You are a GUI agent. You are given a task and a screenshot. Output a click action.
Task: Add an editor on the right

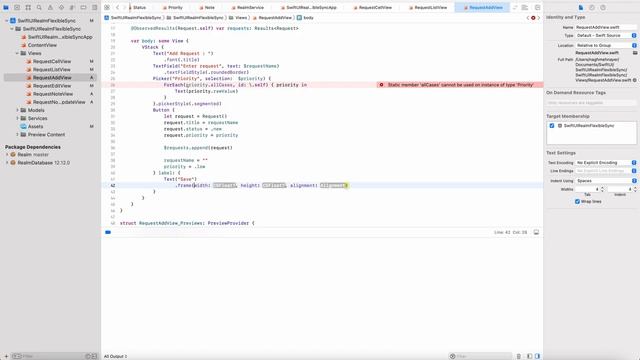click(x=538, y=7)
